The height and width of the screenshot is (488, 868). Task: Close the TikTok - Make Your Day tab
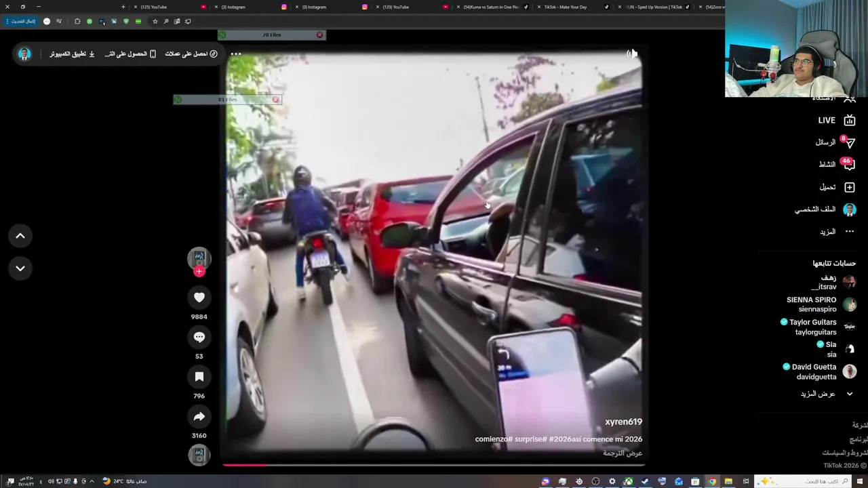click(539, 7)
